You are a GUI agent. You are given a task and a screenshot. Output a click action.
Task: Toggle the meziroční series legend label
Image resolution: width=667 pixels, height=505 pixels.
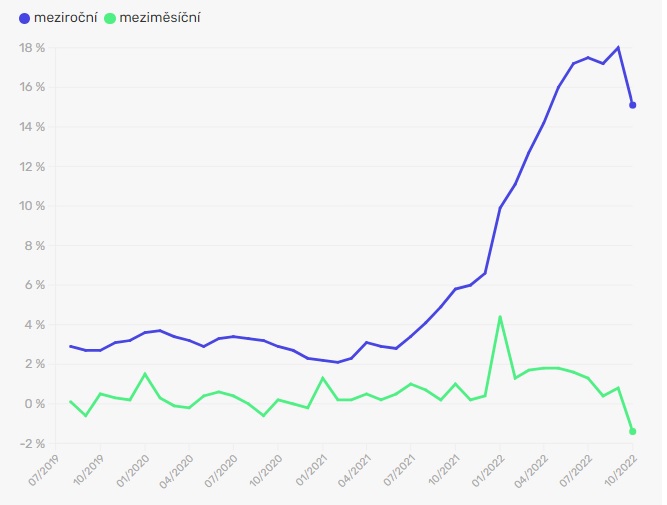(64, 17)
